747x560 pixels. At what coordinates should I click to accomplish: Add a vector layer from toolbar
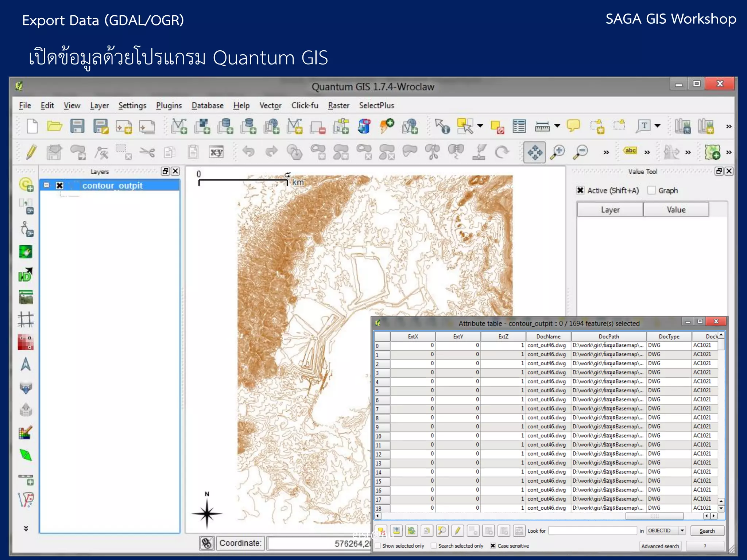pyautogui.click(x=179, y=127)
